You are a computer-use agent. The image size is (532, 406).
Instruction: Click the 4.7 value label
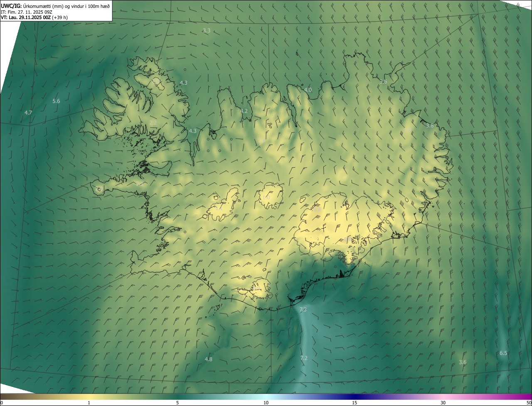28,113
